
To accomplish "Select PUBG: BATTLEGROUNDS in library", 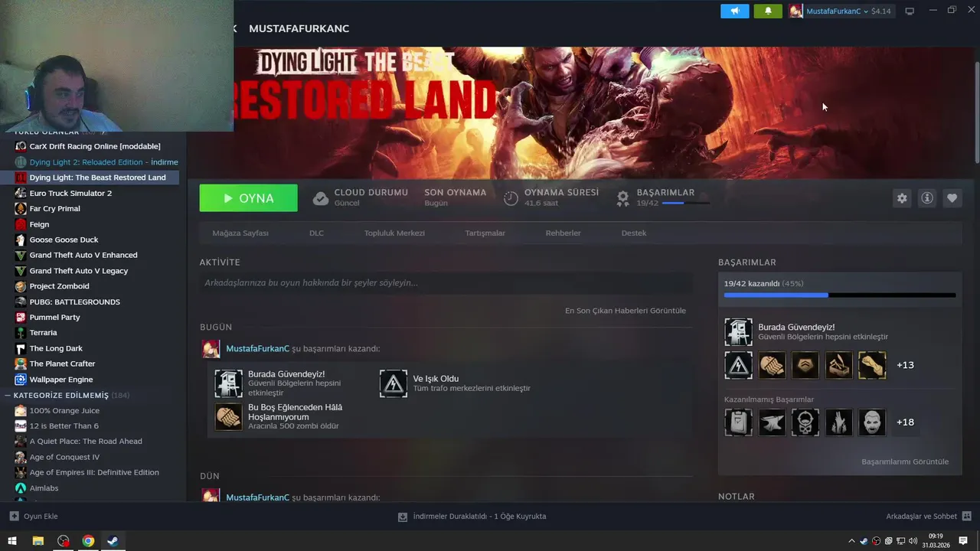I will (74, 302).
